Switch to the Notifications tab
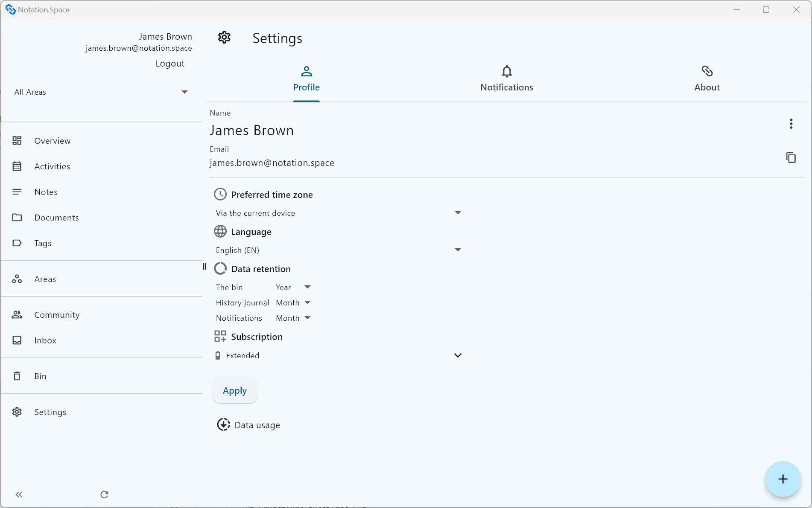The width and height of the screenshot is (812, 508). (506, 79)
